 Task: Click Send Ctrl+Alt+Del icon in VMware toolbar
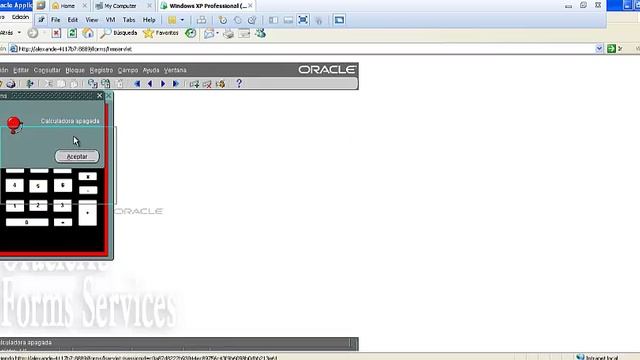pos(201,20)
